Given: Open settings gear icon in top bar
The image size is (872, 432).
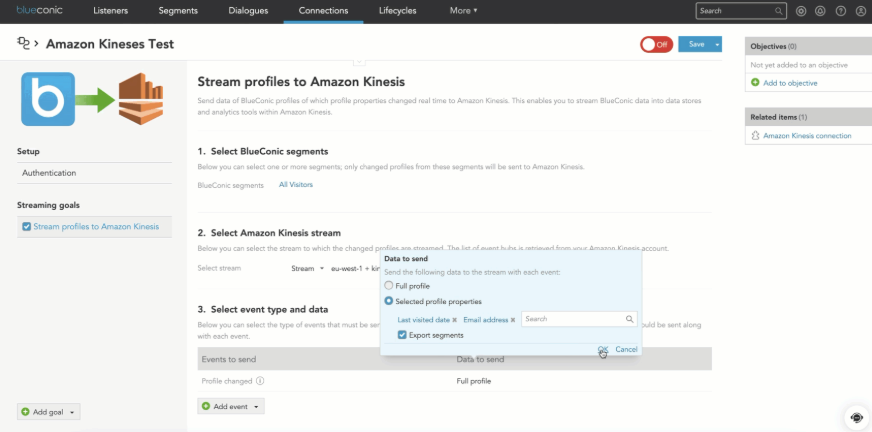Looking at the screenshot, I should point(801,11).
